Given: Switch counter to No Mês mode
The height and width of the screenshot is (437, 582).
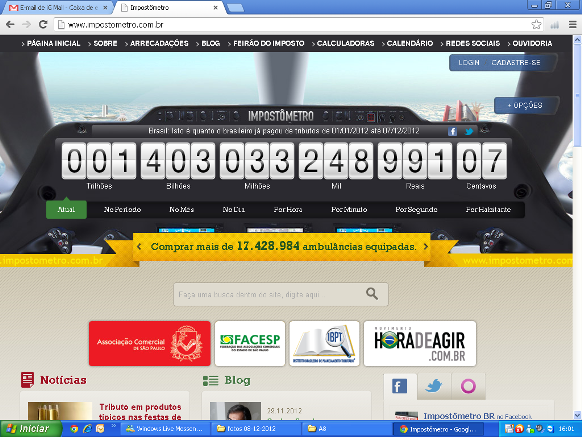Looking at the screenshot, I should (x=182, y=210).
